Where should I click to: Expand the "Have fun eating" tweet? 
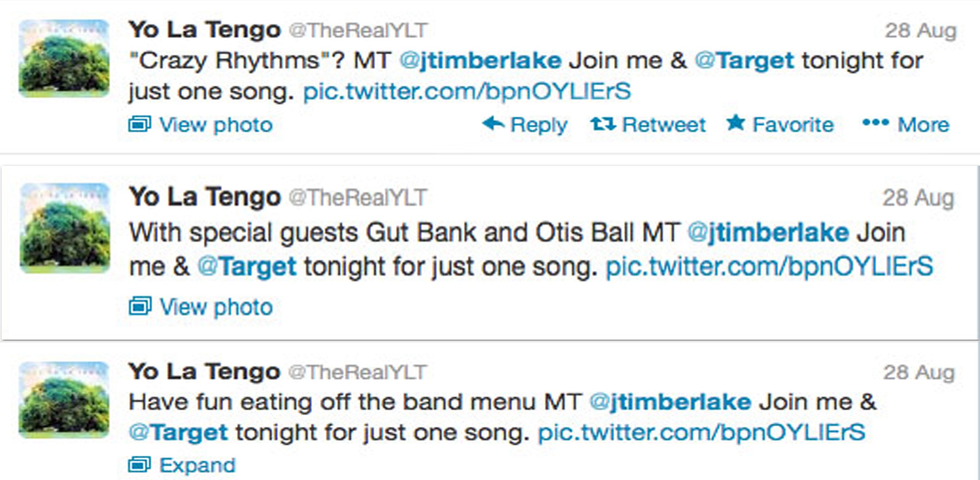197,465
